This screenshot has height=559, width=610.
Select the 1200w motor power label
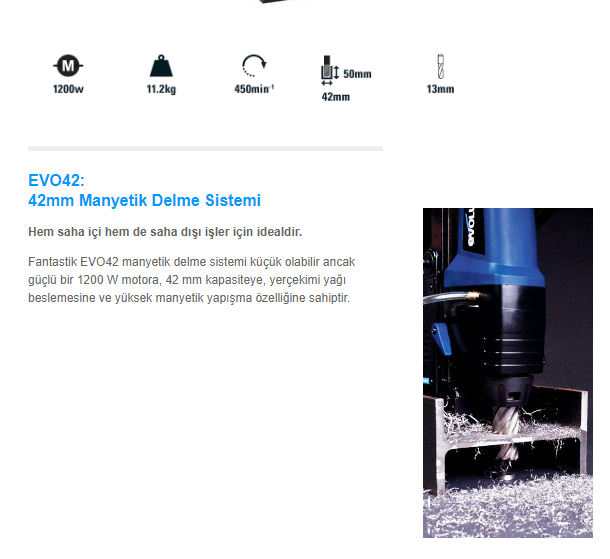point(66,89)
